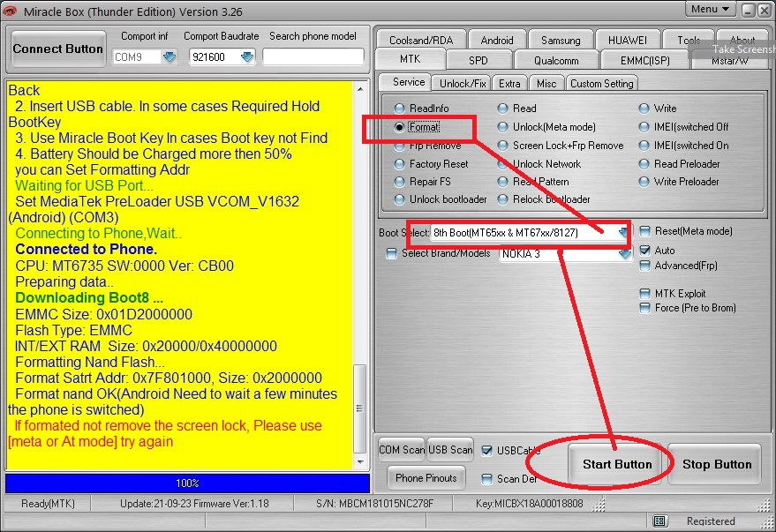The height and width of the screenshot is (532, 776).
Task: Switch to the SPD tab
Action: (478, 60)
